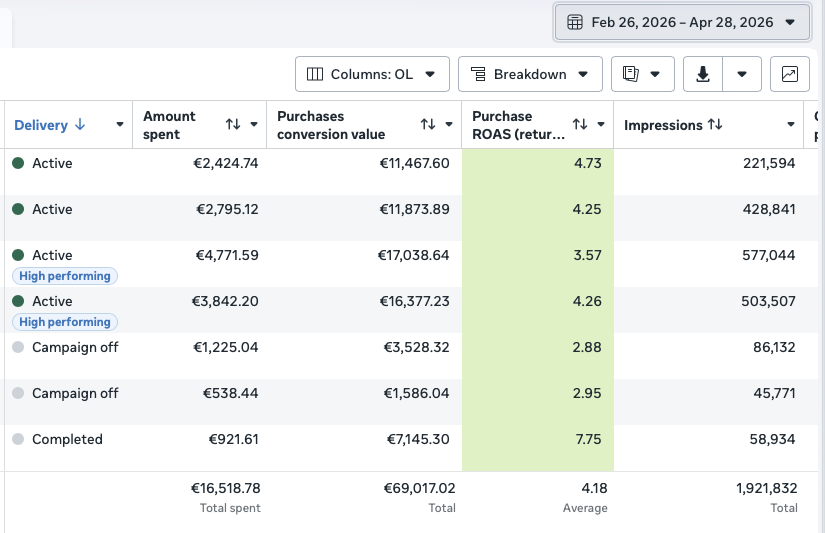Select Completed delivery status text
825x533 pixels.
tap(67, 439)
